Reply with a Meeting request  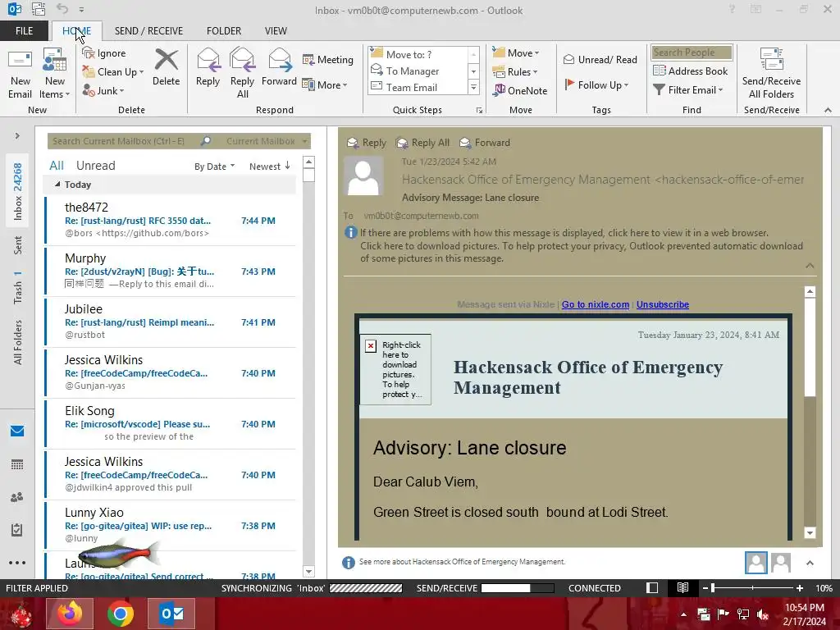[328, 59]
